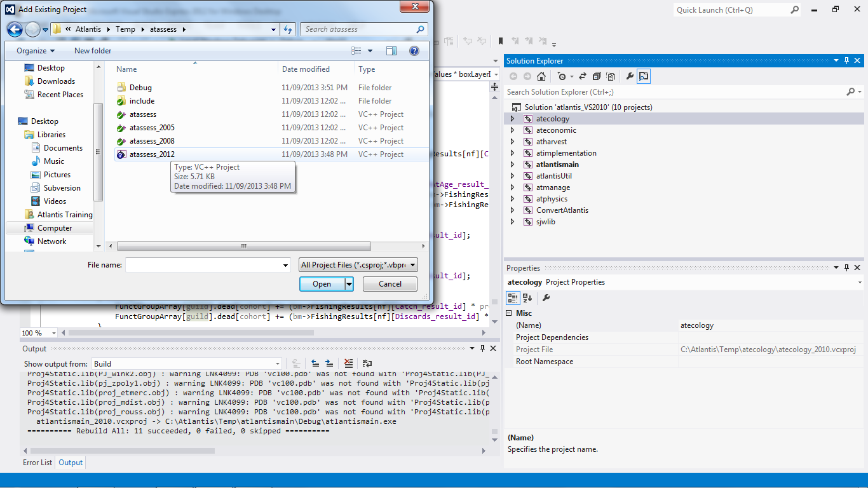The image size is (868, 488).
Task: Click the Home icon in Solution Explorer
Action: [x=541, y=76]
